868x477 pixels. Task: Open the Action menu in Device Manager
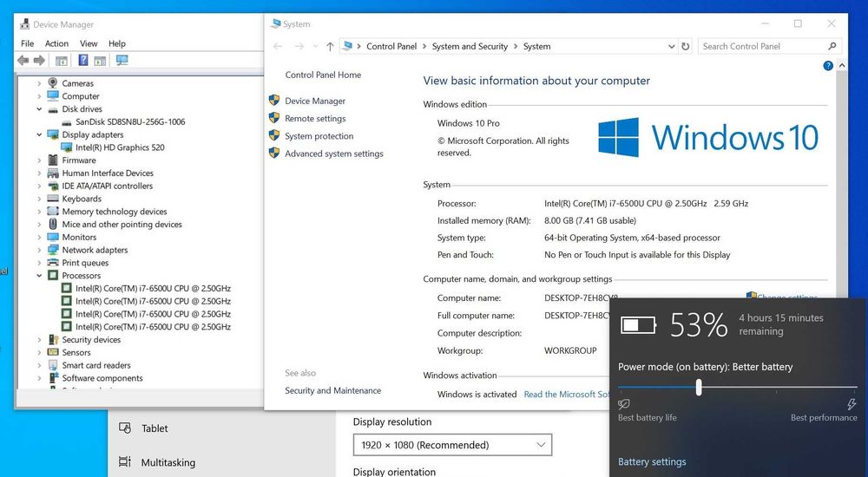pos(56,43)
